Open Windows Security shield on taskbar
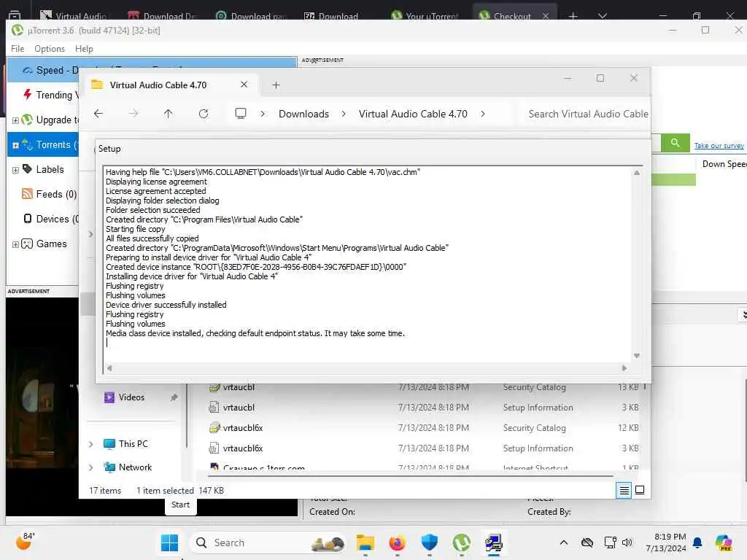The image size is (747, 560). (x=429, y=542)
